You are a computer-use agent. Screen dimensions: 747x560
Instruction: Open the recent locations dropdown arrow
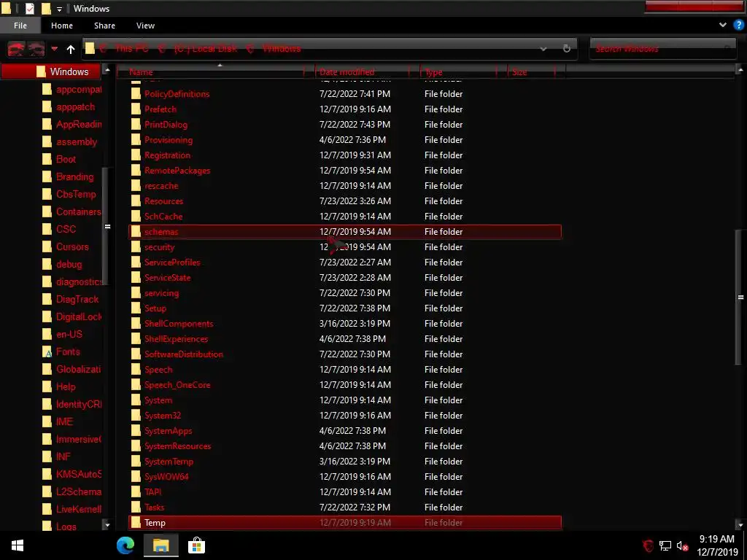pos(54,49)
